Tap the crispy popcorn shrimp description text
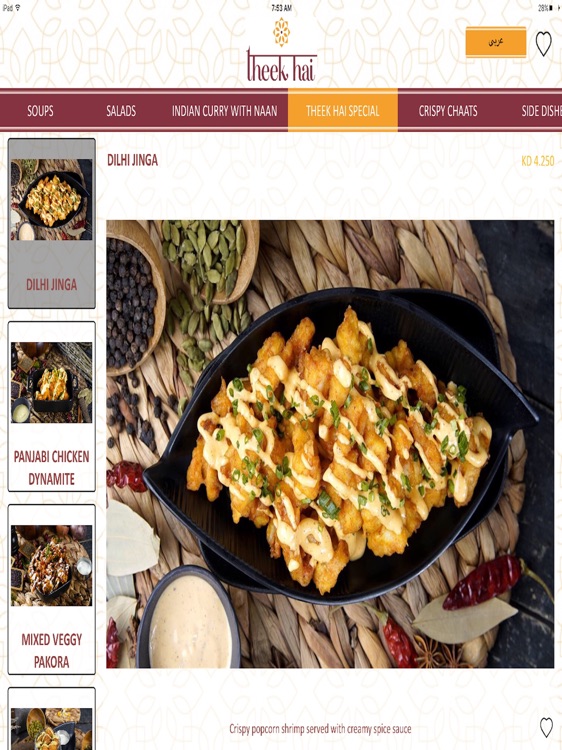The width and height of the screenshot is (562, 750). pos(320,729)
